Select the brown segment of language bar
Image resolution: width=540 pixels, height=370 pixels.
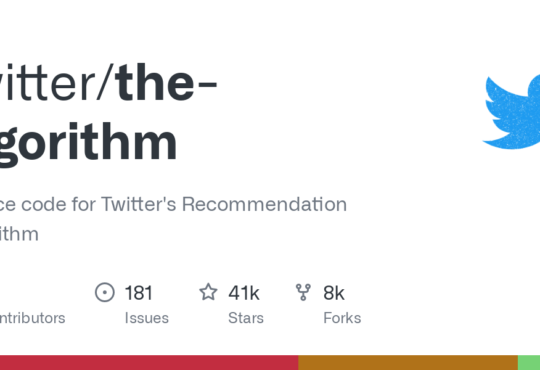(408, 363)
